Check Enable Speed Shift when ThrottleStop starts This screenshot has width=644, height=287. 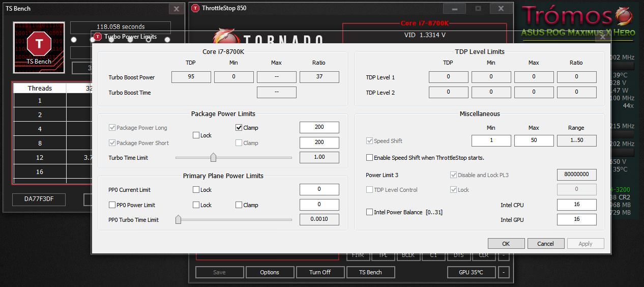click(x=369, y=158)
